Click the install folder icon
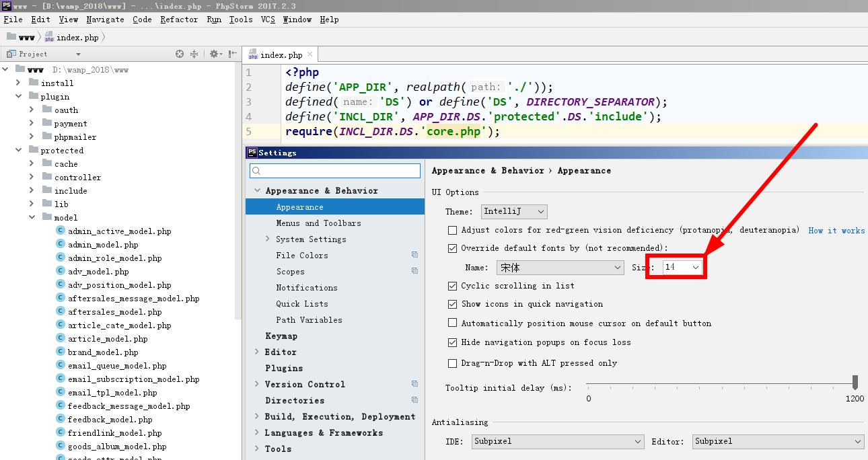Screen dimensions: 868x460 (34, 83)
